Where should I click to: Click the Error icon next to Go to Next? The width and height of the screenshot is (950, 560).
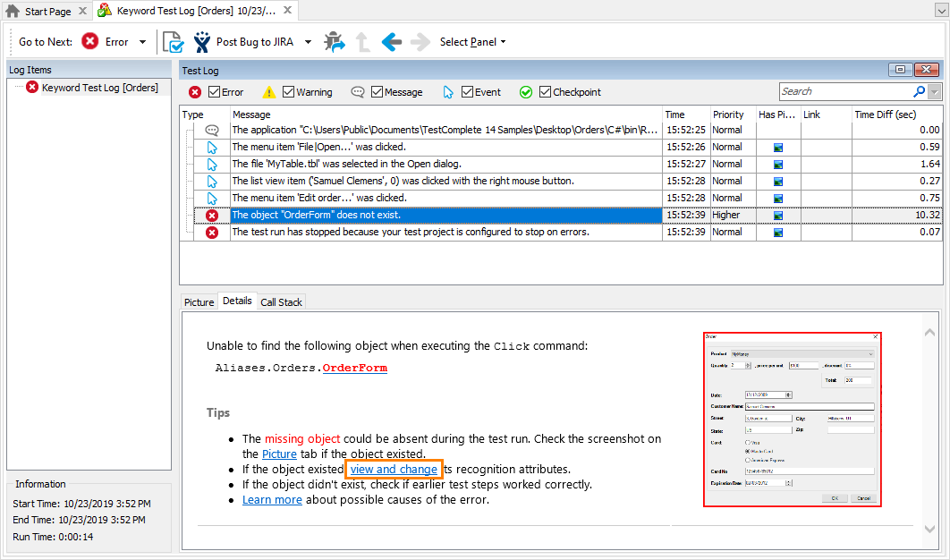90,41
